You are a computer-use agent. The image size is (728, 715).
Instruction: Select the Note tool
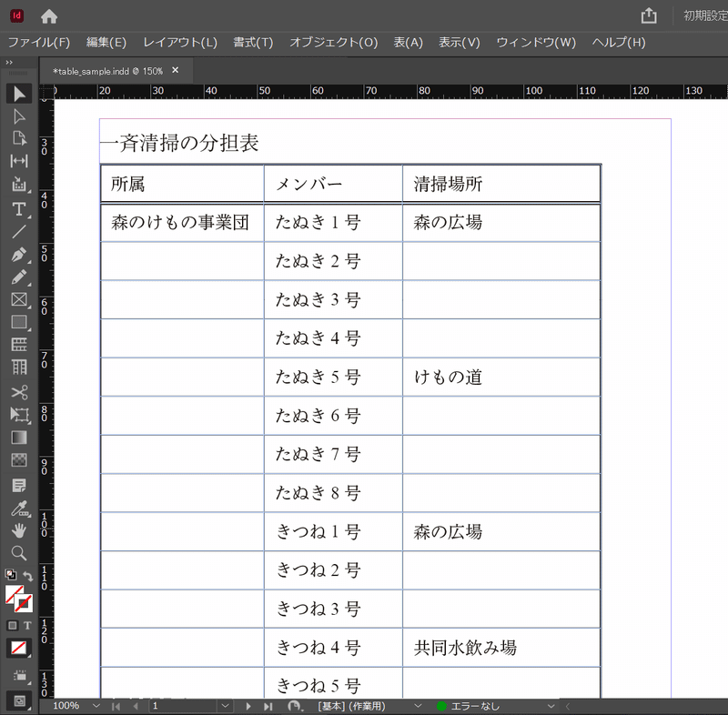[19, 486]
